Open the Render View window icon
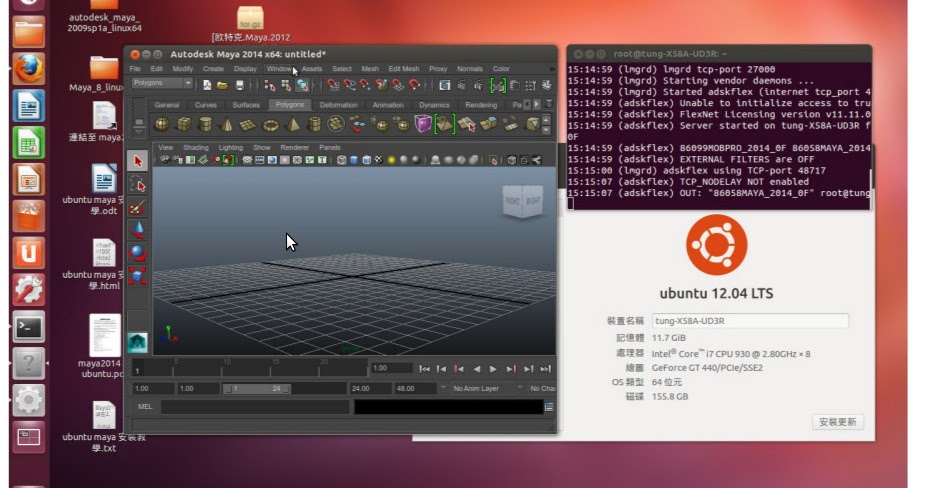 coord(444,86)
